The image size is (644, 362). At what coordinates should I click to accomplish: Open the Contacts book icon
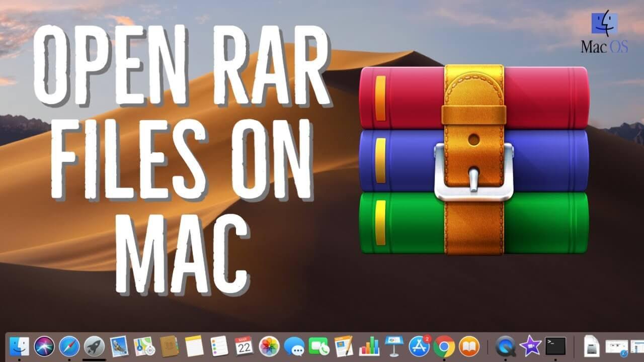[169, 346]
